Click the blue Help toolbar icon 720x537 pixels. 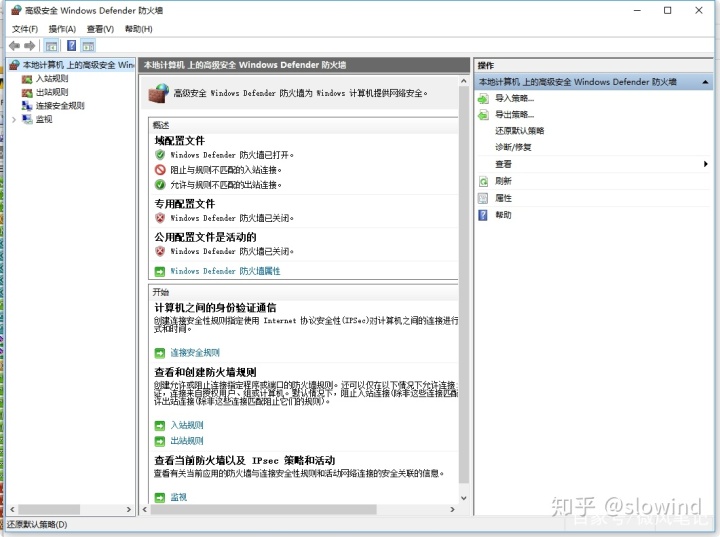(x=72, y=45)
